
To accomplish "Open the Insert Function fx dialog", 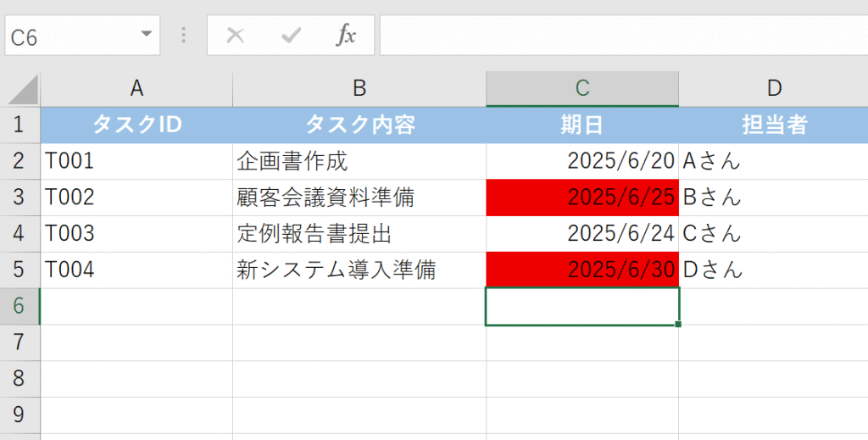I will pos(346,36).
